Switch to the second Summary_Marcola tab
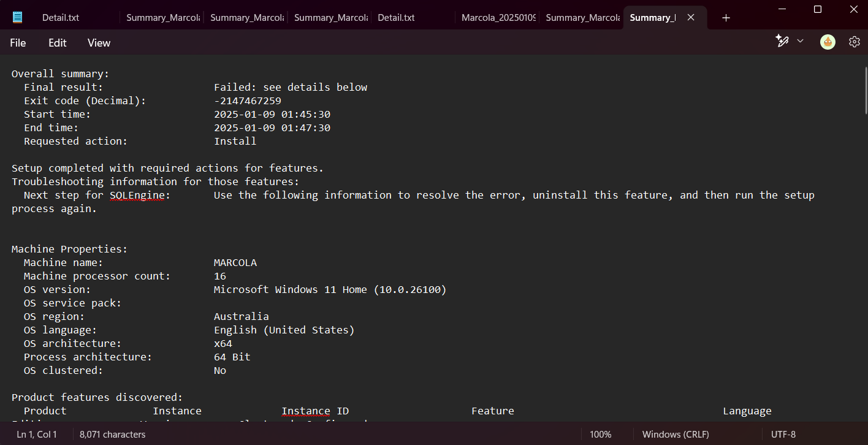The height and width of the screenshot is (445, 868). [x=246, y=18]
